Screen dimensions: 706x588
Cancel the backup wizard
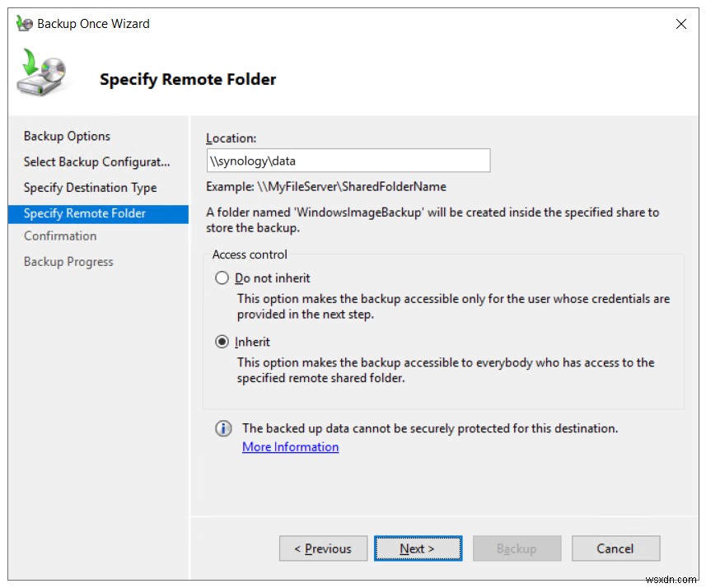click(615, 548)
